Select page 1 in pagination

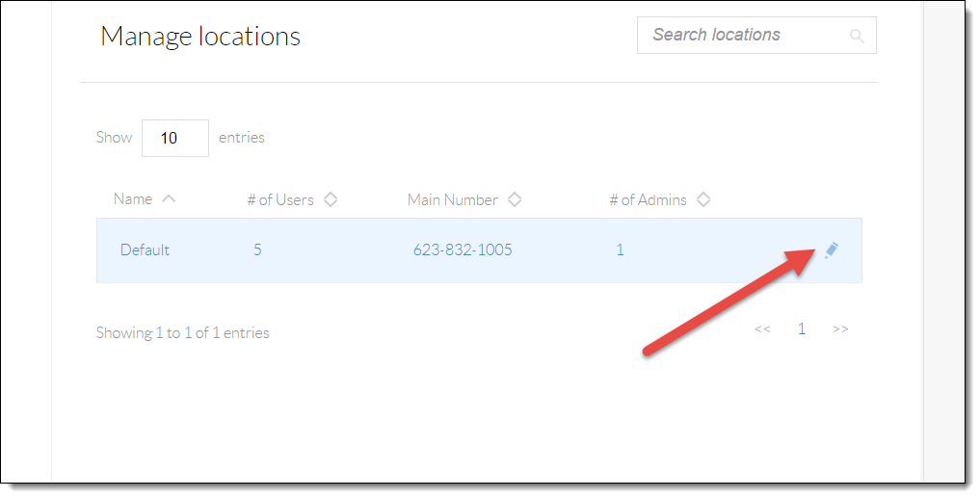tap(802, 328)
